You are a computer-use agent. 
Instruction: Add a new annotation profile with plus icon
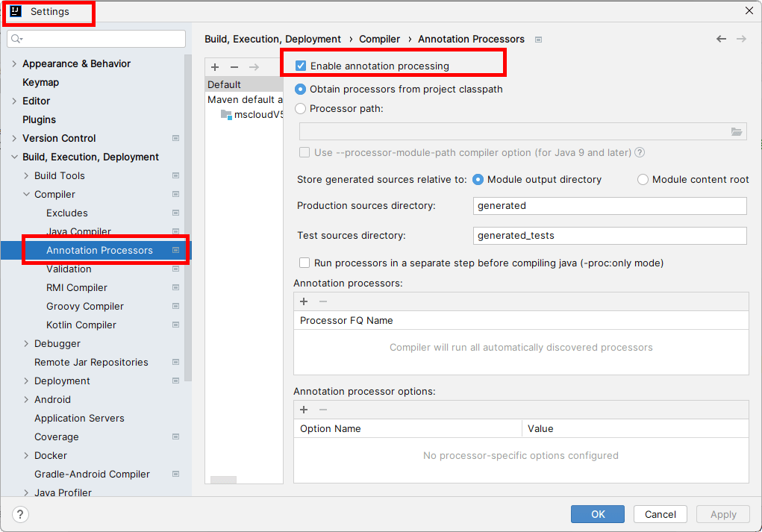click(x=215, y=67)
